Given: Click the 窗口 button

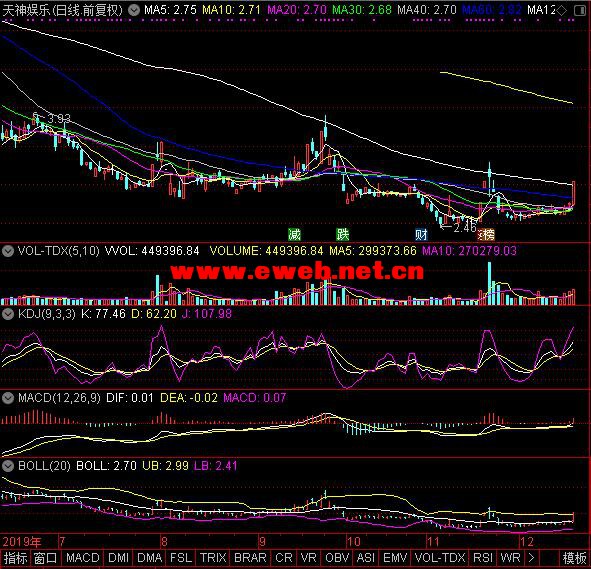Looking at the screenshot, I should point(45,558).
